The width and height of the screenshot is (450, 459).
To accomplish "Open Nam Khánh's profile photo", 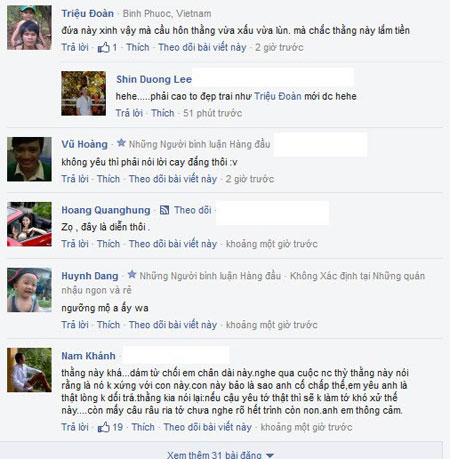I will coord(29,370).
